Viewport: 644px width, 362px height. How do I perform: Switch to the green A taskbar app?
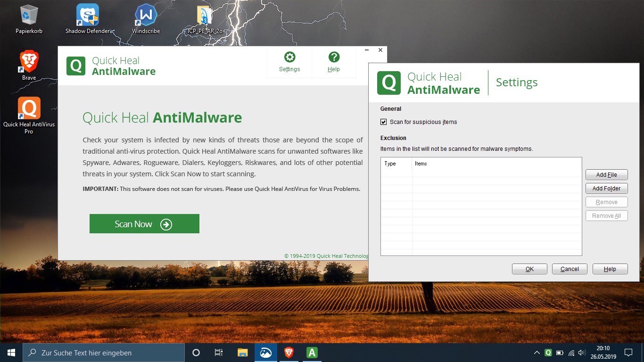pos(312,353)
